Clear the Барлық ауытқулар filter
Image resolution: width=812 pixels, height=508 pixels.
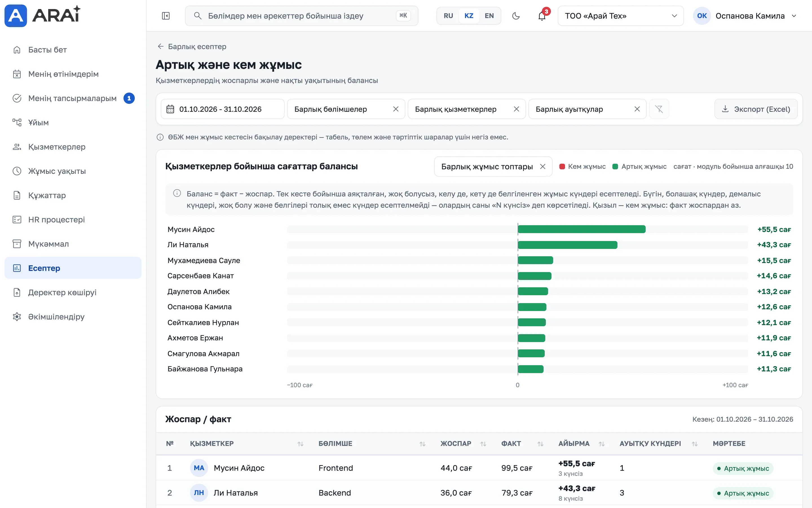[637, 109]
